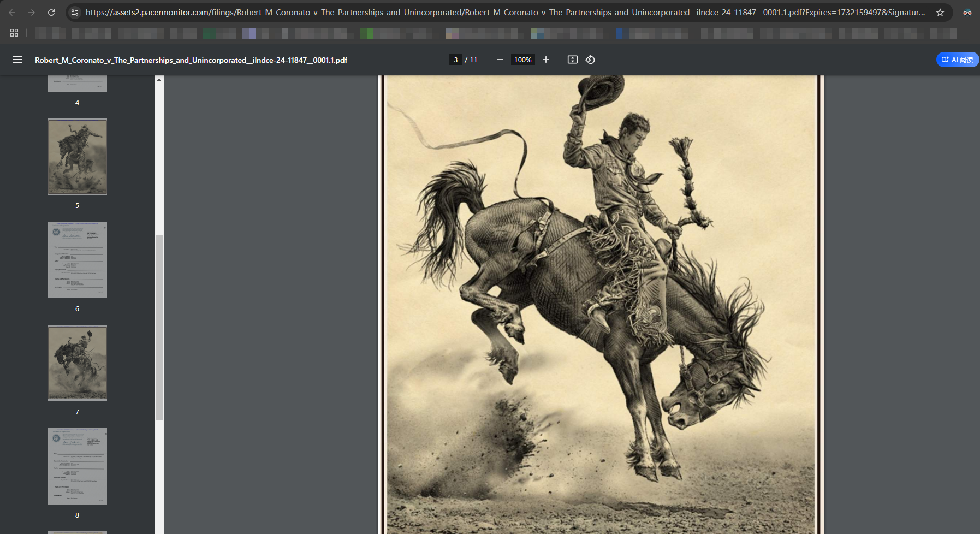This screenshot has height=534, width=980.
Task: Open page 4 thumbnail in sidebar
Action: point(78,84)
